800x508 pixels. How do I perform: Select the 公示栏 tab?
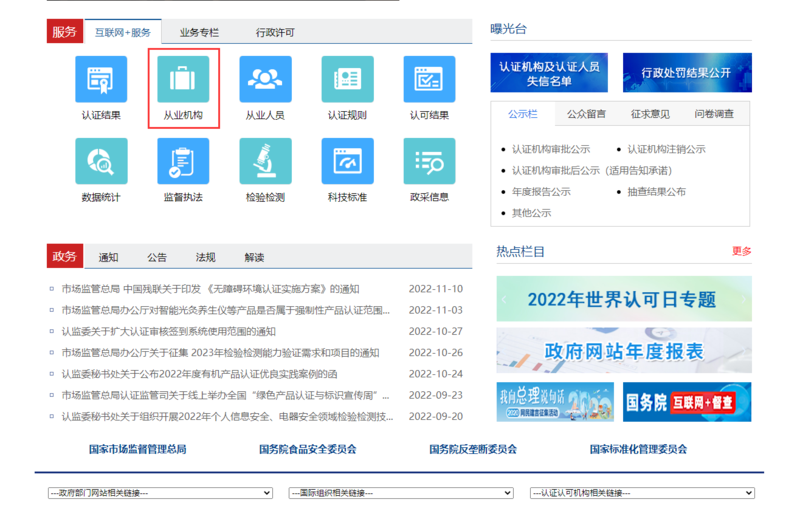click(523, 114)
